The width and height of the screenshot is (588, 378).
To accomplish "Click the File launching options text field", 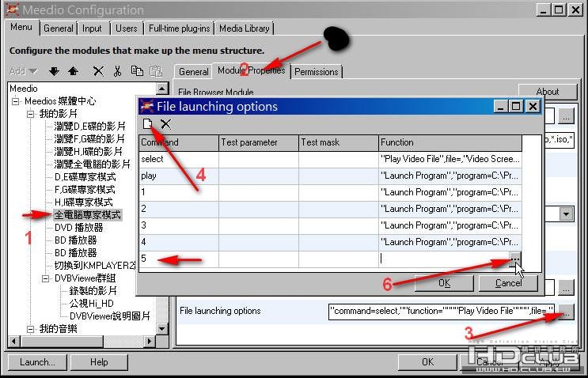I will [x=442, y=312].
